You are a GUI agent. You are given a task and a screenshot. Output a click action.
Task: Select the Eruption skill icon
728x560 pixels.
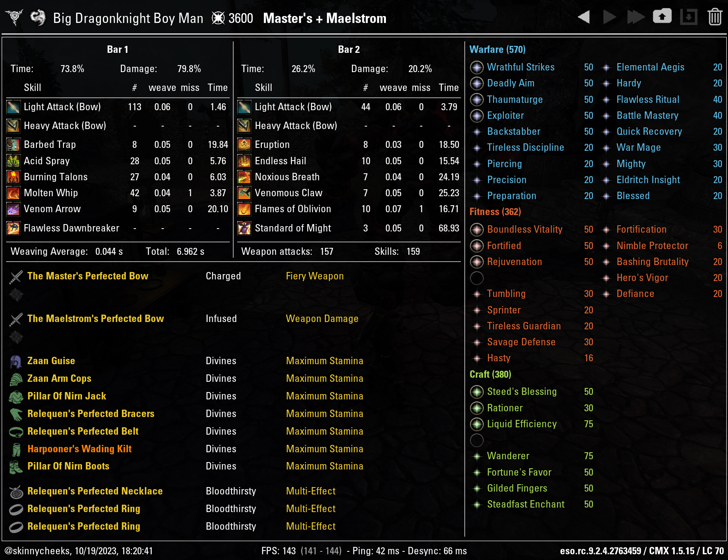(244, 145)
